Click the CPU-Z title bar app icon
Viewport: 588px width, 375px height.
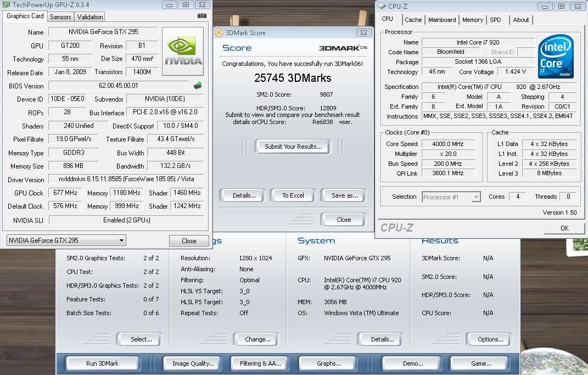(x=382, y=6)
